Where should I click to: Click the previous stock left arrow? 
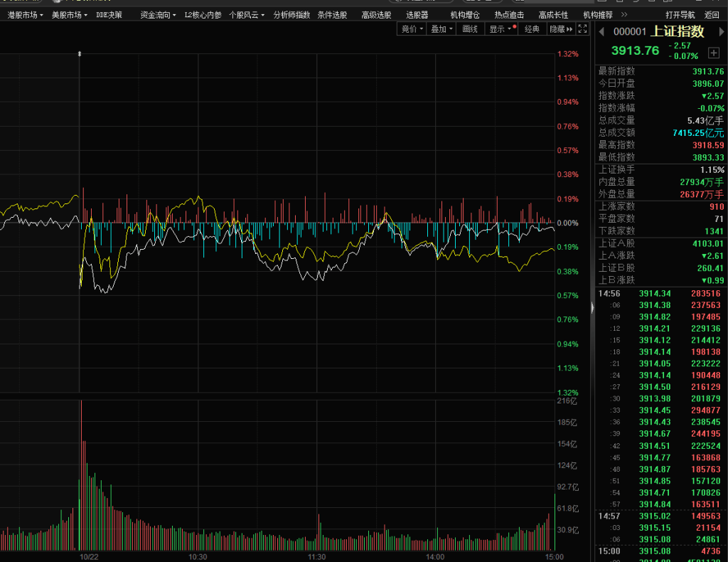point(601,31)
